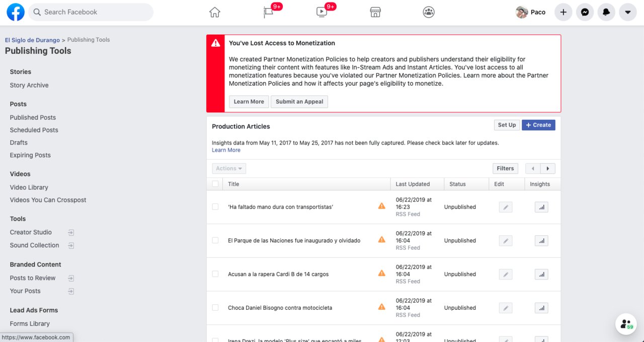Screen dimensions: 644x342
Task: Open the Groups icon in top bar
Action: (x=429, y=12)
